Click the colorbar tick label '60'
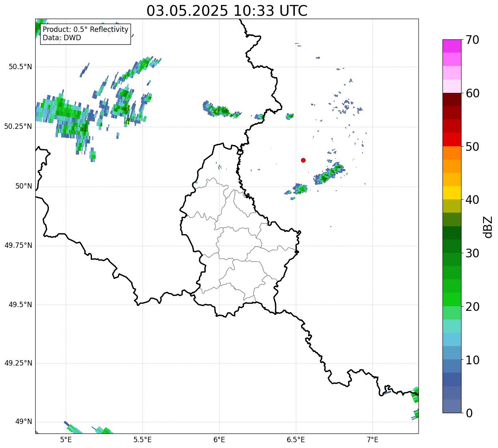The width and height of the screenshot is (498, 448). pyautogui.click(x=472, y=93)
